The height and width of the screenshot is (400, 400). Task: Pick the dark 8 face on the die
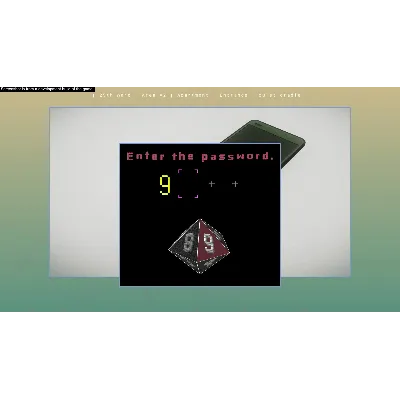click(187, 243)
